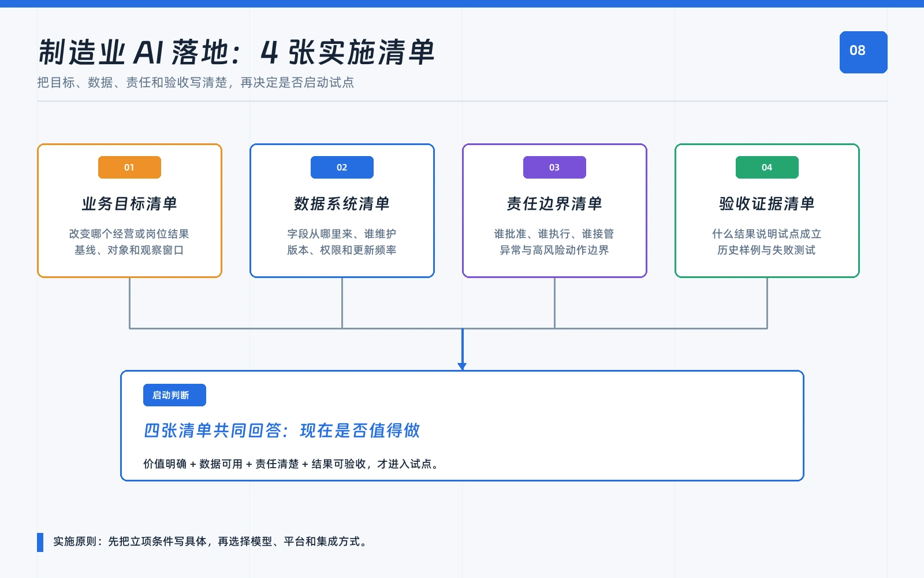The image size is (924, 578).
Task: Click the line 基线、对象和观察窗口
Action: click(x=129, y=250)
